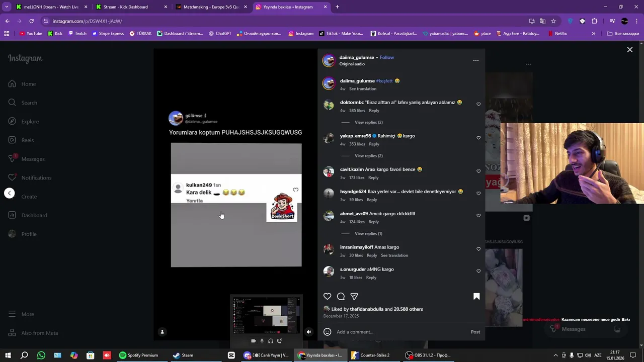
Task: Toggle the saved bookmark icon
Action: (x=476, y=297)
